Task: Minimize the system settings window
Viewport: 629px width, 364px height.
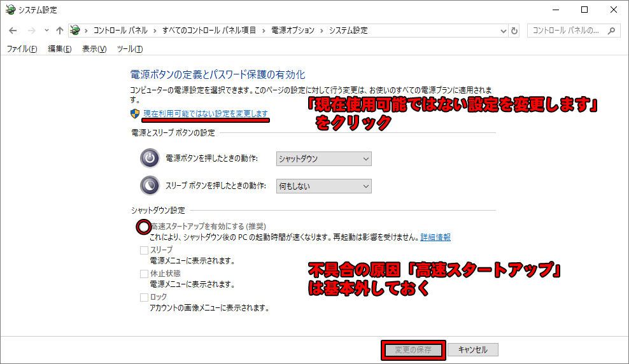Action: [x=556, y=10]
